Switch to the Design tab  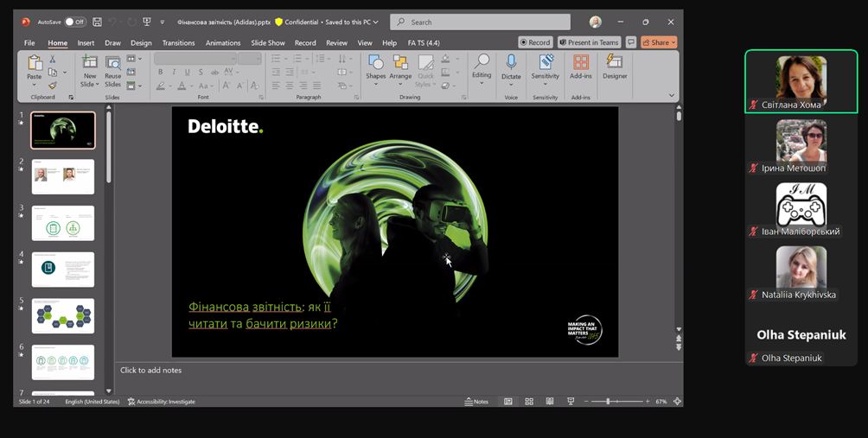(141, 42)
